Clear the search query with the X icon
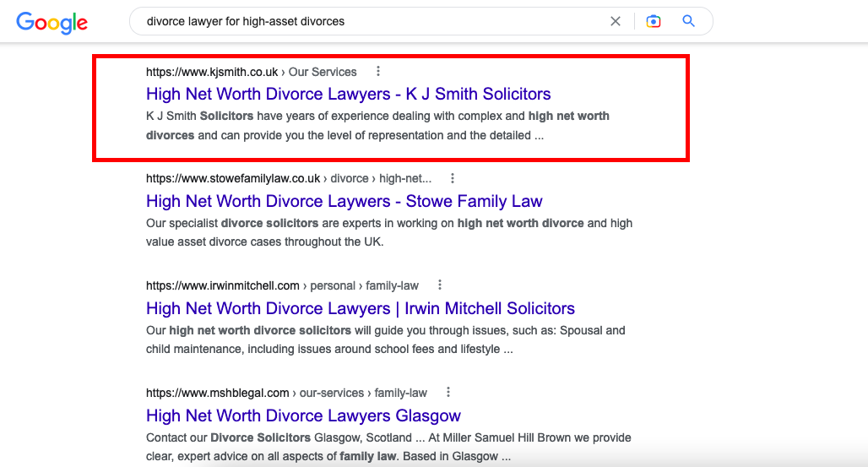This screenshot has width=868, height=467. pos(615,21)
